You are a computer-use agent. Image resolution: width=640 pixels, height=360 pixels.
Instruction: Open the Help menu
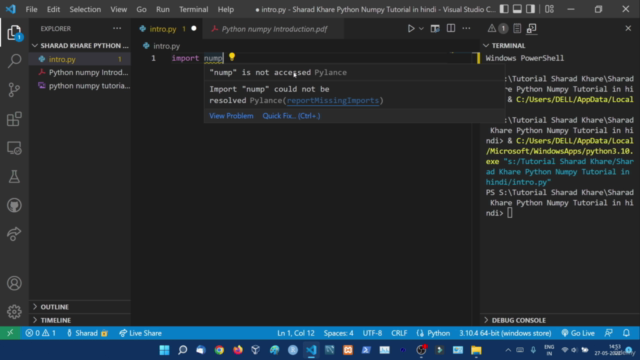226,9
